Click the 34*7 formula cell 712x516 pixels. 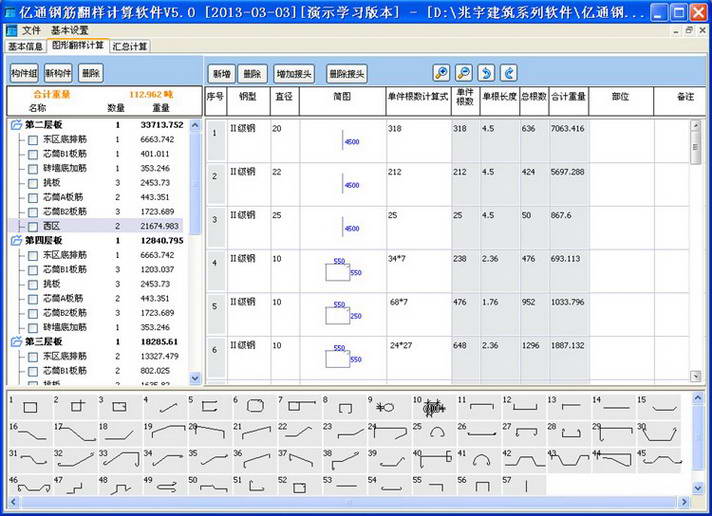[x=419, y=271]
